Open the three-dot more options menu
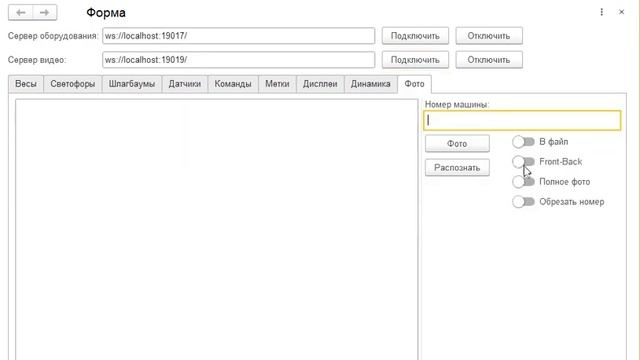This screenshot has height=360, width=640. pos(602,12)
